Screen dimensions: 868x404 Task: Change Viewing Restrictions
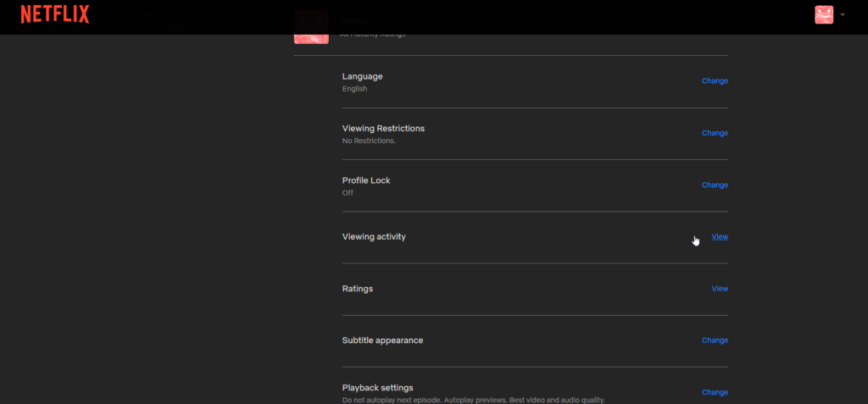point(715,133)
